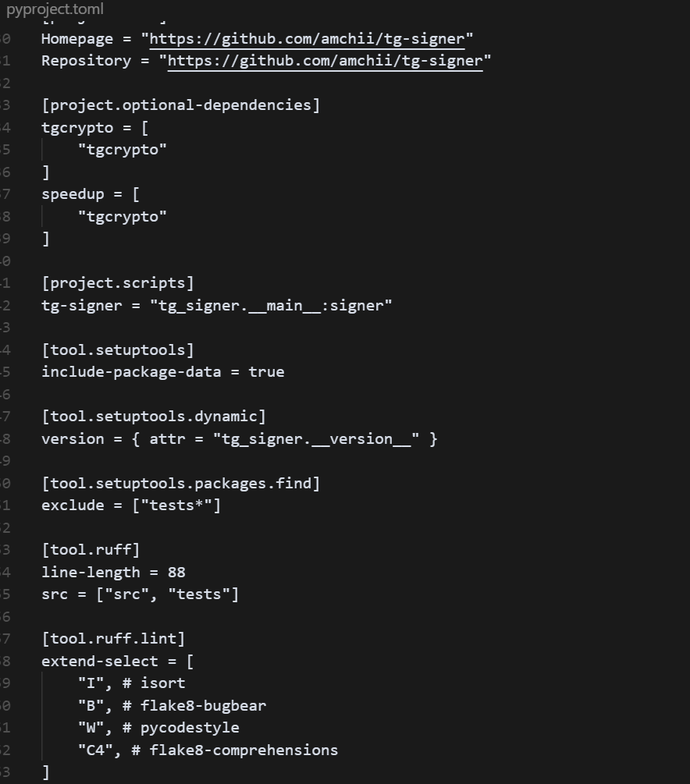Select the pyproject.toml file tab
Screen dimensions: 690x784
click(55, 9)
